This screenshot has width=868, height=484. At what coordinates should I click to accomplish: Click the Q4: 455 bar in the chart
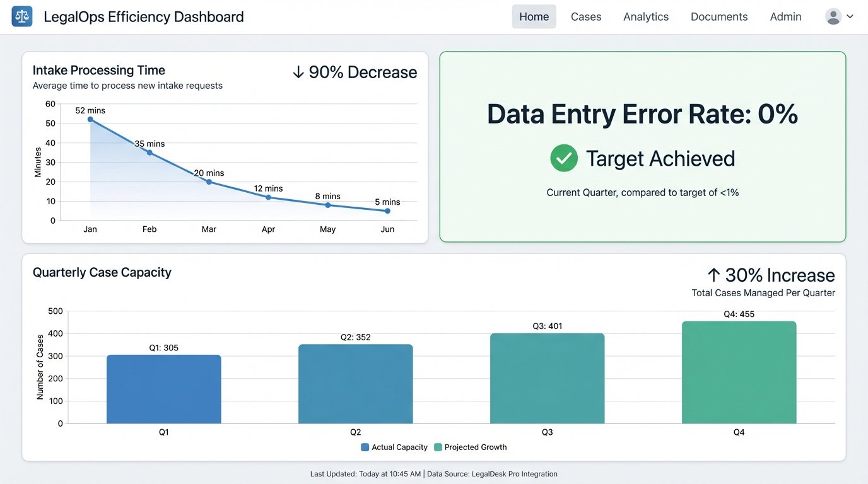pyautogui.click(x=738, y=371)
